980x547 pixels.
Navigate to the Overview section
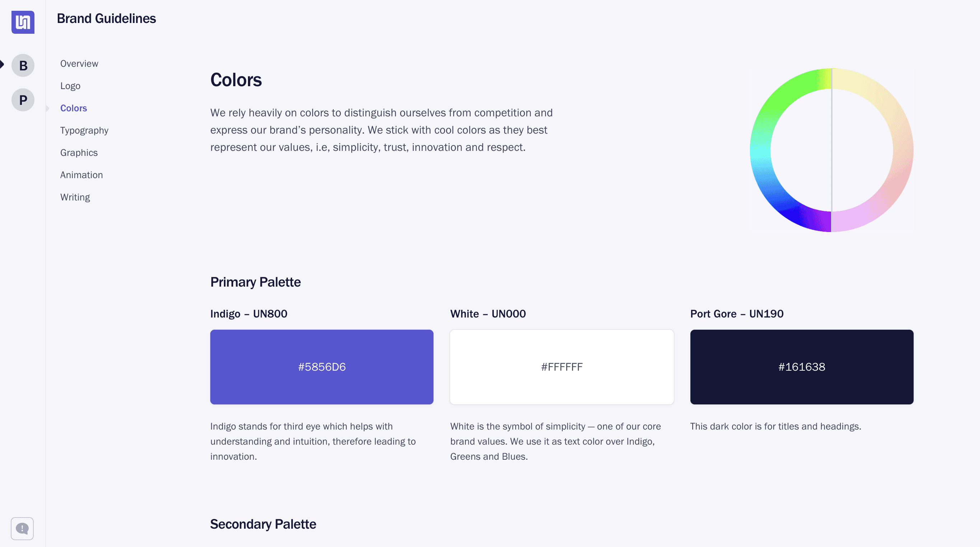[x=79, y=63]
